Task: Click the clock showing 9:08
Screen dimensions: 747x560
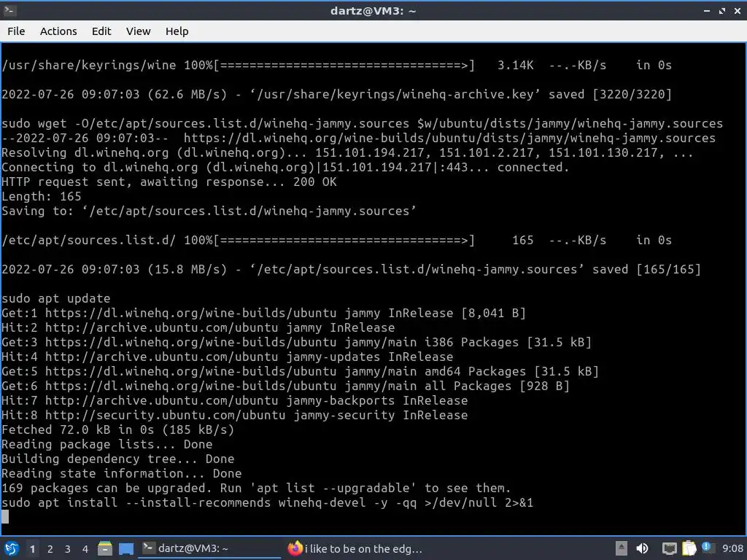Action: pyautogui.click(x=732, y=548)
